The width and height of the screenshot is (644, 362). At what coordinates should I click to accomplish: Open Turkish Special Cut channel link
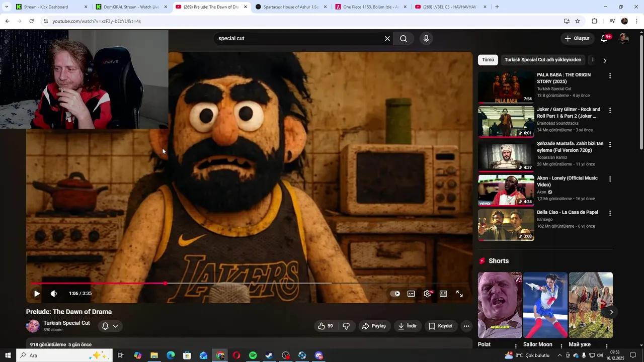click(66, 323)
